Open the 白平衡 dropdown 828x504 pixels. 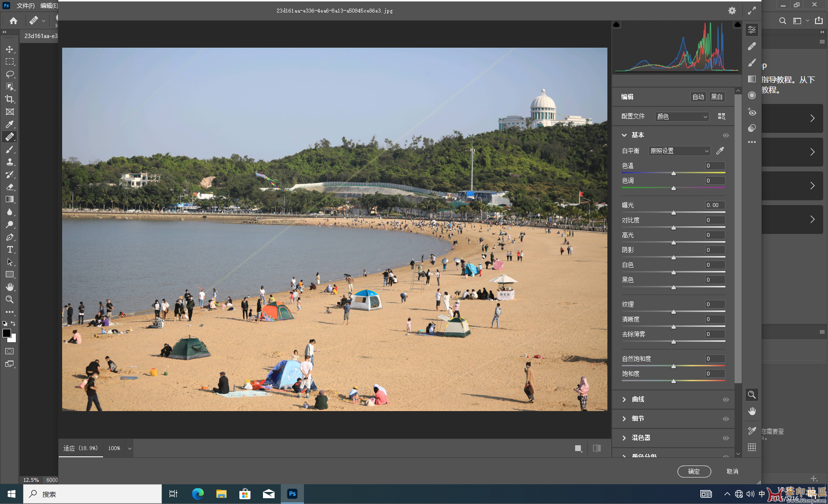(x=679, y=151)
